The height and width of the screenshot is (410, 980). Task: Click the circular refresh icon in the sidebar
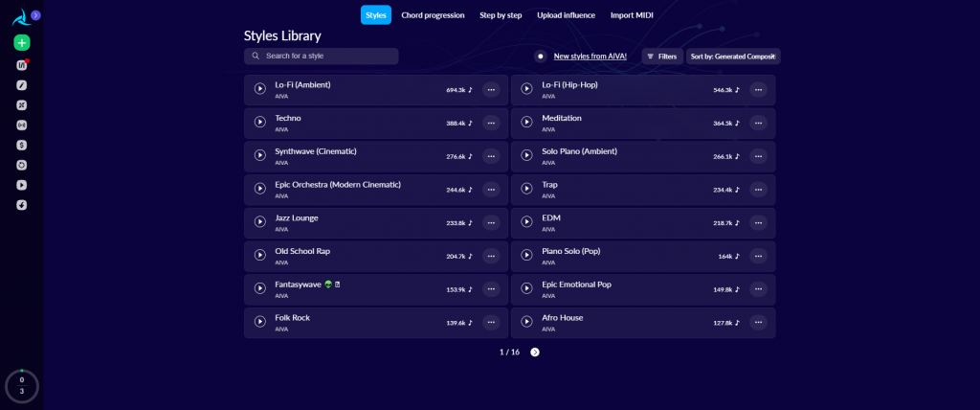point(22,166)
